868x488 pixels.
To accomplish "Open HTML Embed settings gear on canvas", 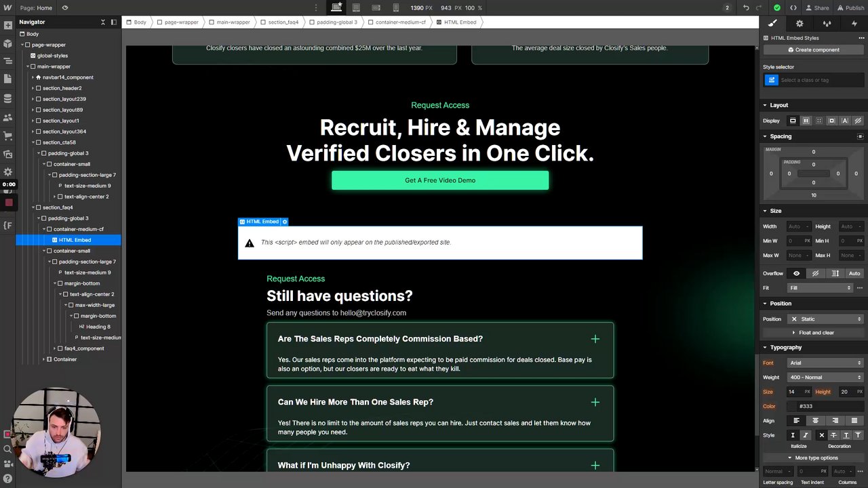I will [285, 222].
